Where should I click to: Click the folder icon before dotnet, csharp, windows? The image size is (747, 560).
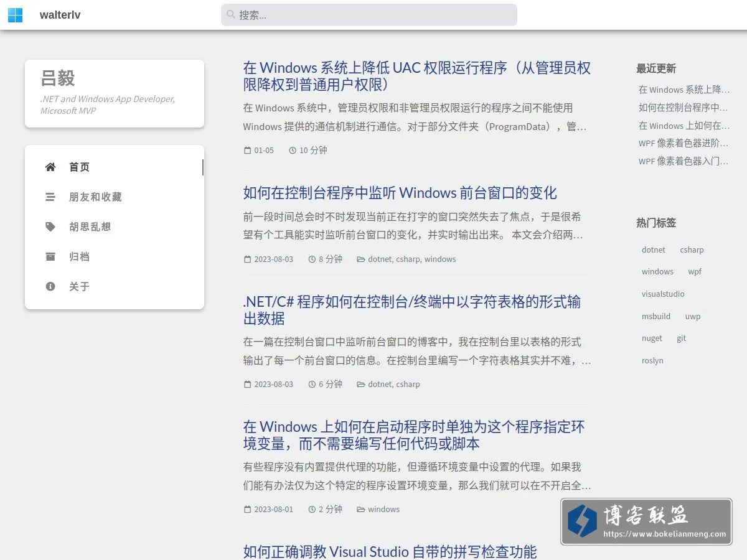360,259
